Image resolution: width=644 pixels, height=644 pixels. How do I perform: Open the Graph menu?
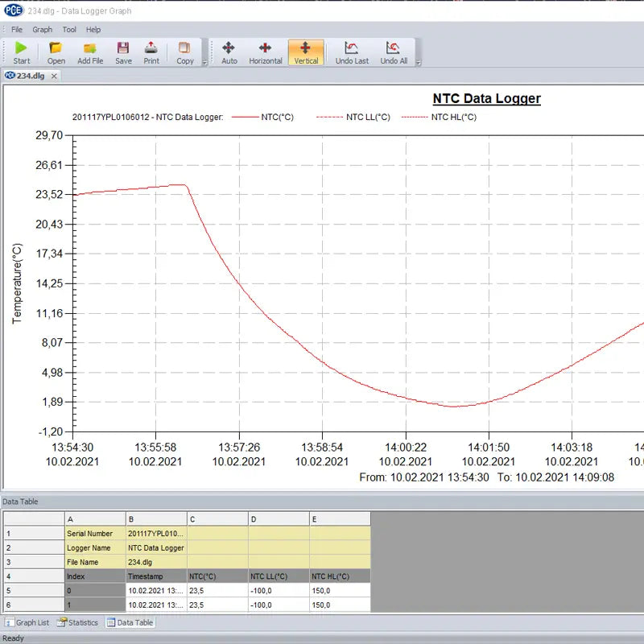coord(42,30)
